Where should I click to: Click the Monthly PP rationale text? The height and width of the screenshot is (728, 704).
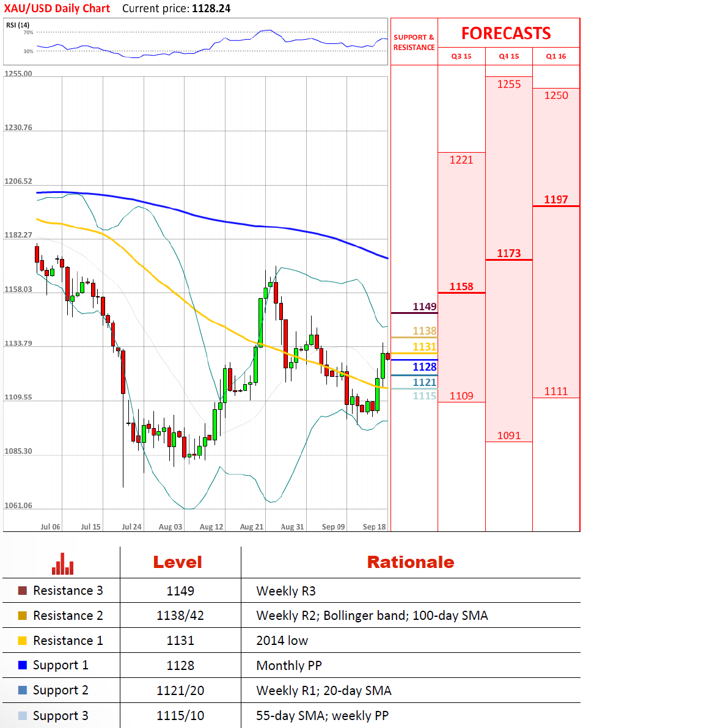click(x=289, y=665)
